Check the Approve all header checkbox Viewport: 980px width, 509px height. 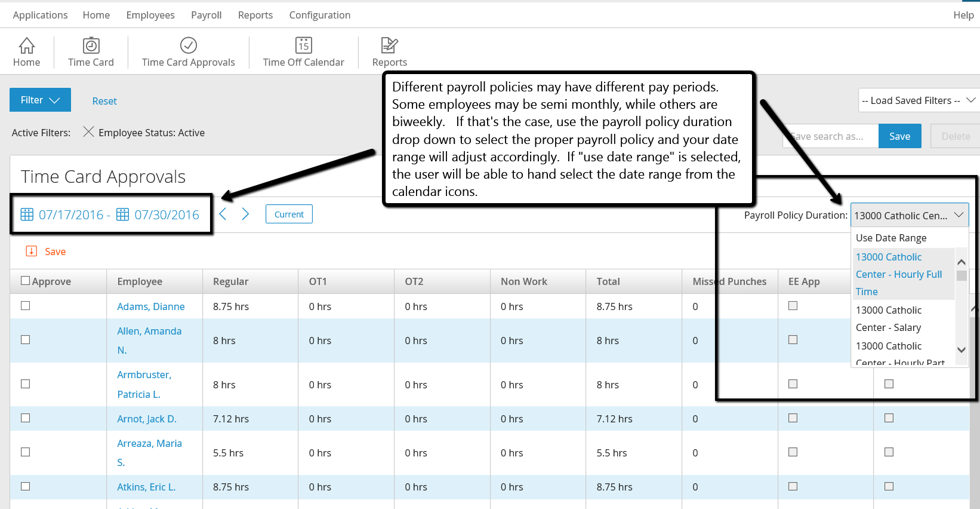pyautogui.click(x=25, y=280)
